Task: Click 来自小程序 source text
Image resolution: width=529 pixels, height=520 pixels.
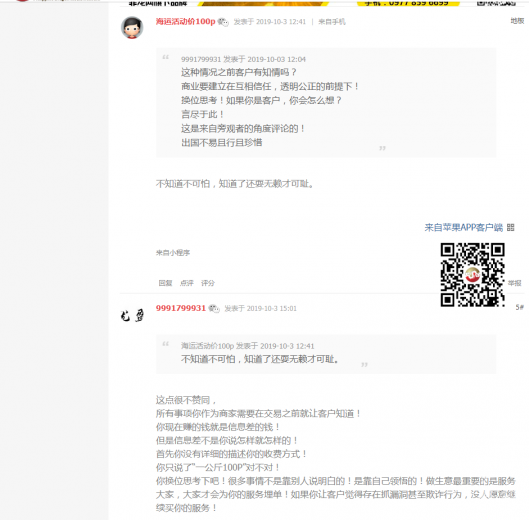Action: click(173, 253)
